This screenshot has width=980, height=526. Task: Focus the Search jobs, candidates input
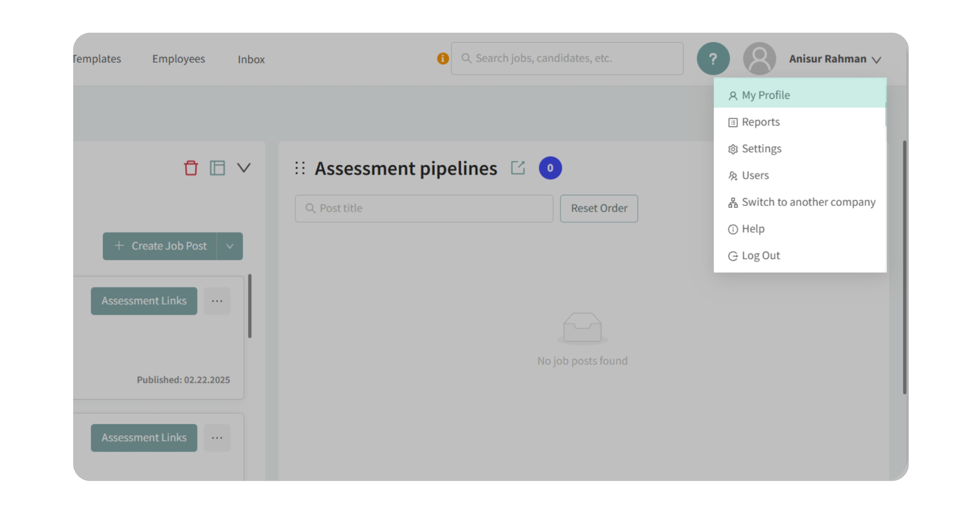(x=567, y=59)
